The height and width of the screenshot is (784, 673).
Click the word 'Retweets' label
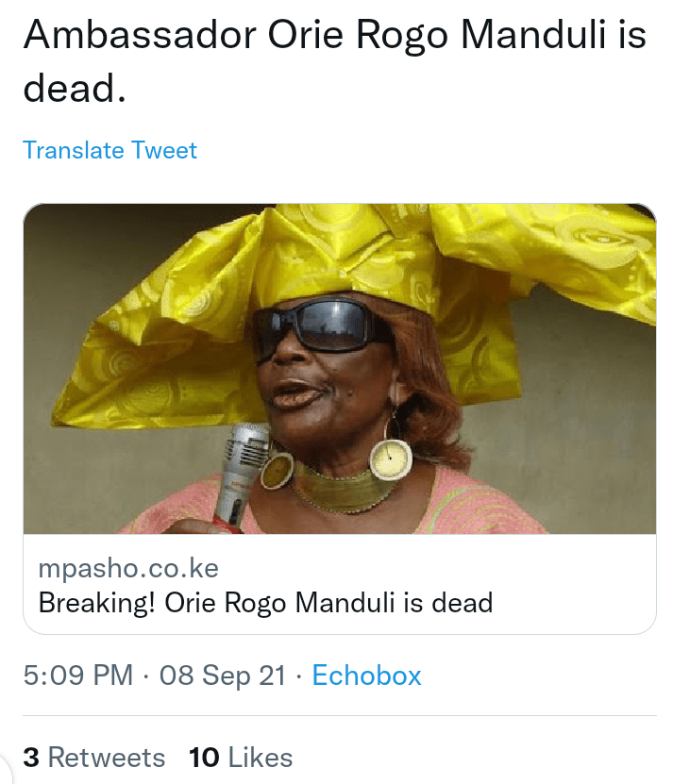[x=107, y=757]
